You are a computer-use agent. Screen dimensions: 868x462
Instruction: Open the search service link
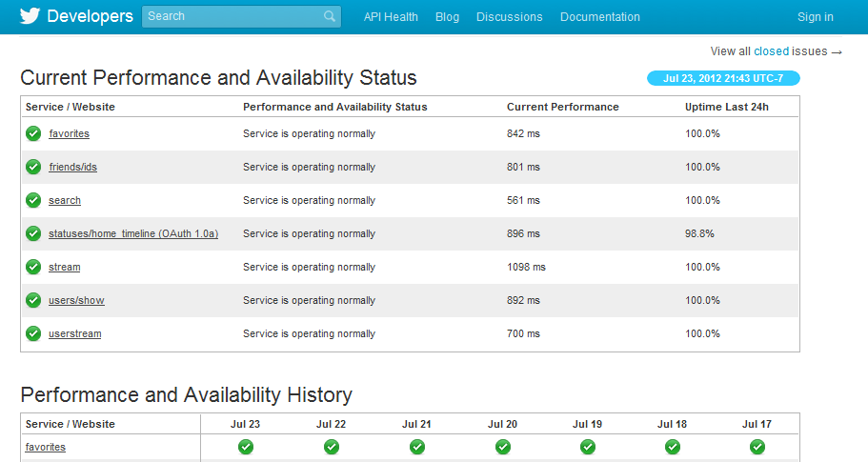65,200
